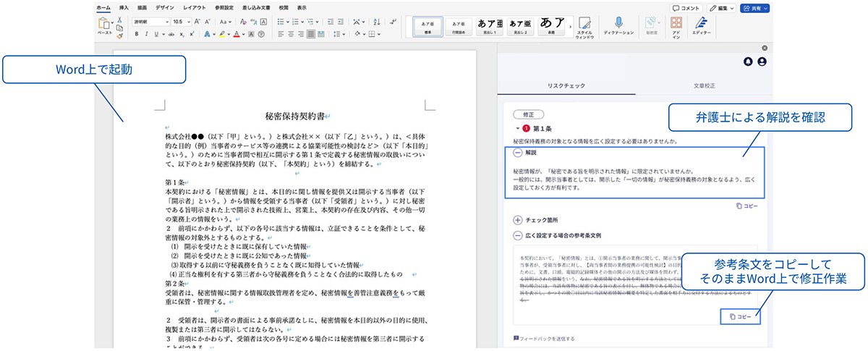Collapse the 第1条 disclosure triangle
This screenshot has height=351, width=868.
tap(517, 127)
